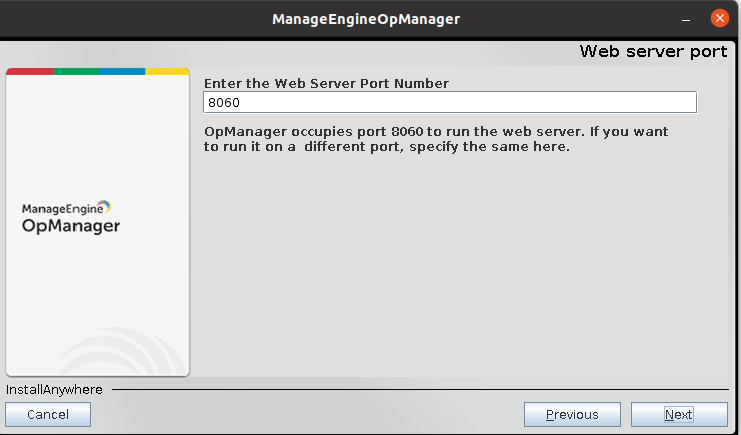Minimize the ManageEngineOpManager window
Screen dimensions: 741x435
pyautogui.click(x=686, y=19)
